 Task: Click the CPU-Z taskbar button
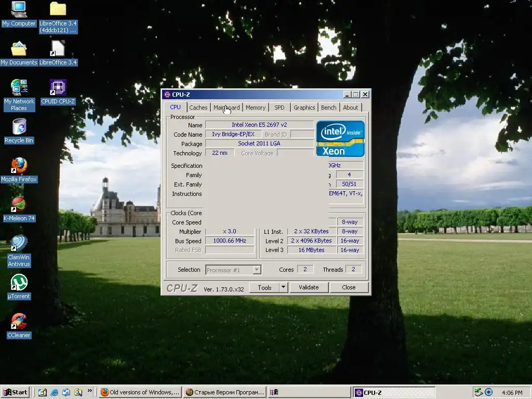[394, 392]
